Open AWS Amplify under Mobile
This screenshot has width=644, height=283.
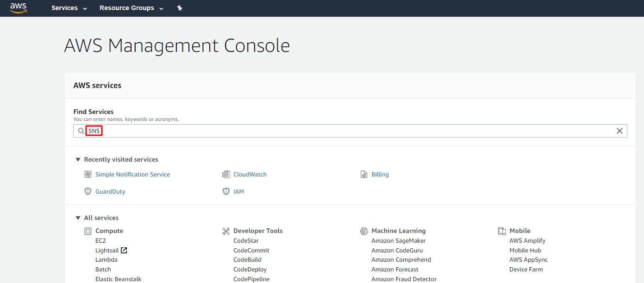527,240
